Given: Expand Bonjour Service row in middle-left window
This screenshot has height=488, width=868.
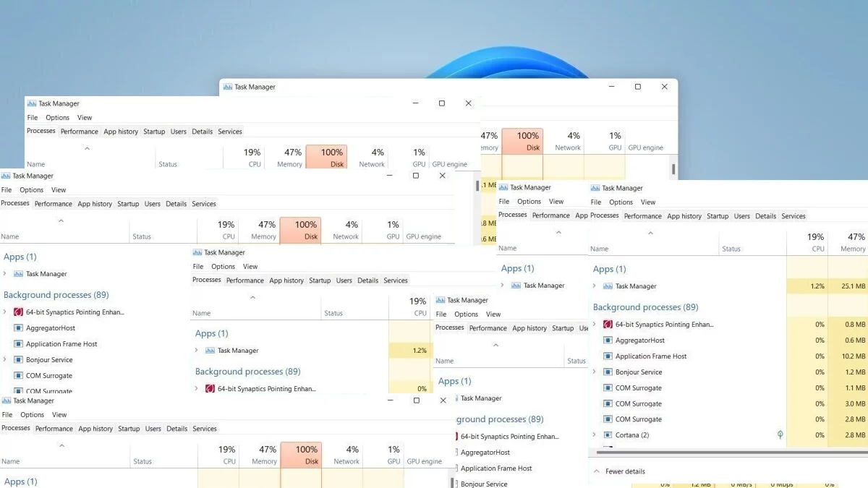Looking at the screenshot, I should tap(4, 360).
